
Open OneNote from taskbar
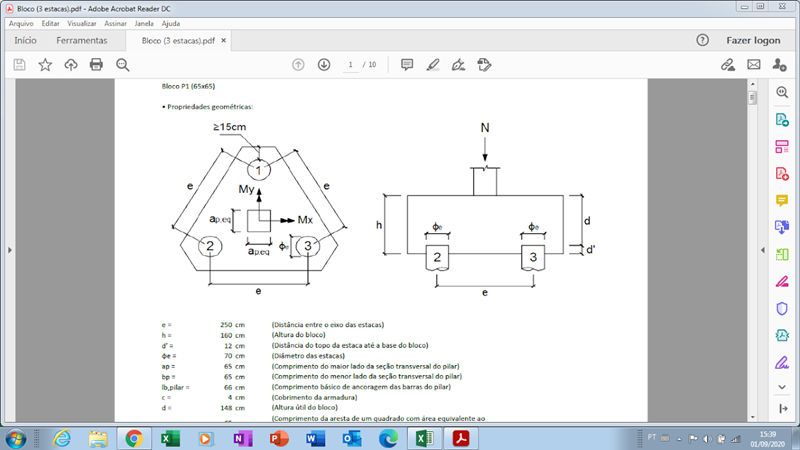[x=242, y=439]
